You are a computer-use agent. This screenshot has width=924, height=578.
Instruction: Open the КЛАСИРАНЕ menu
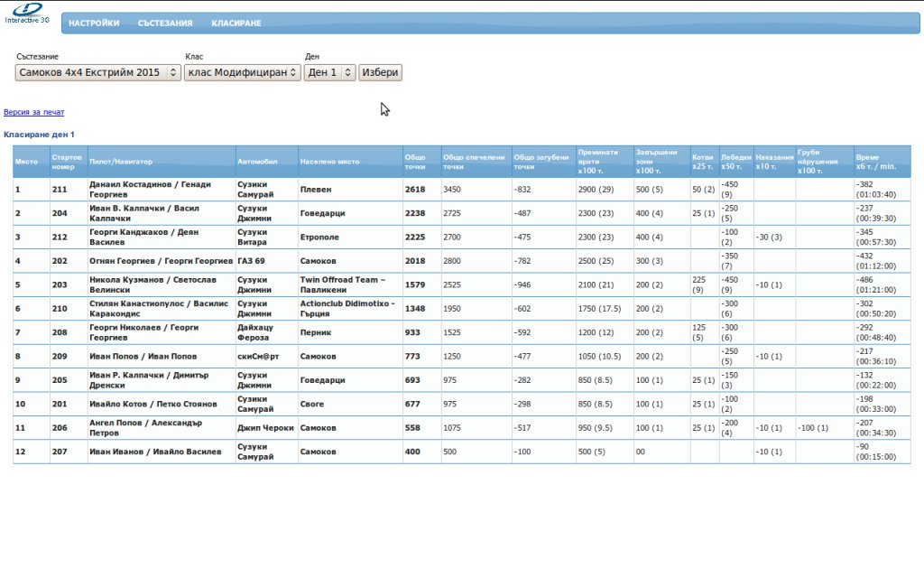coord(236,23)
